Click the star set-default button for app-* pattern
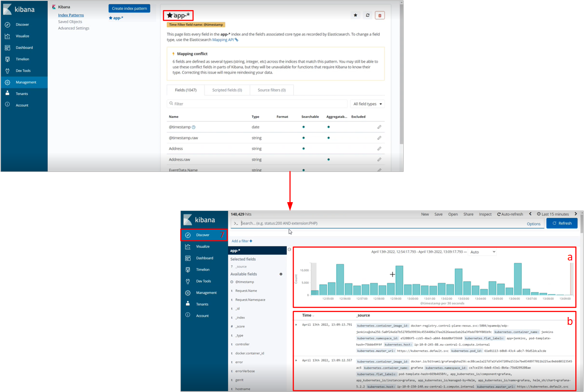 355,15
